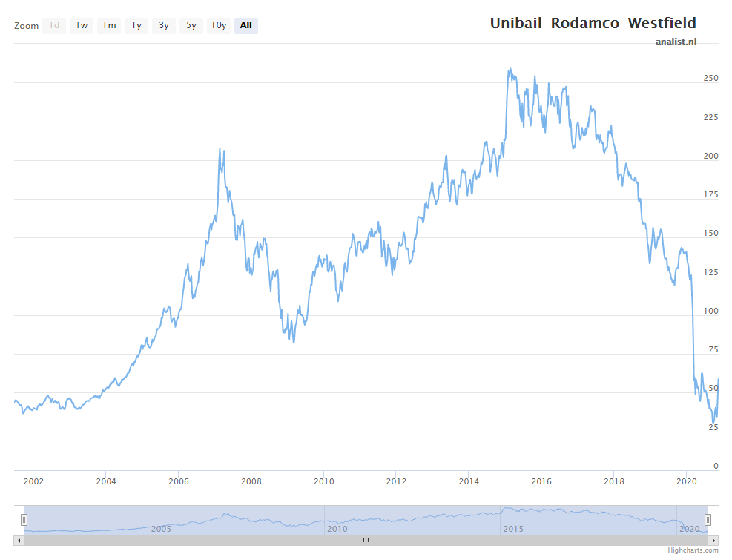Click the 2007 price peak on line
Image resolution: width=732 pixels, height=560 pixels.
220,149
